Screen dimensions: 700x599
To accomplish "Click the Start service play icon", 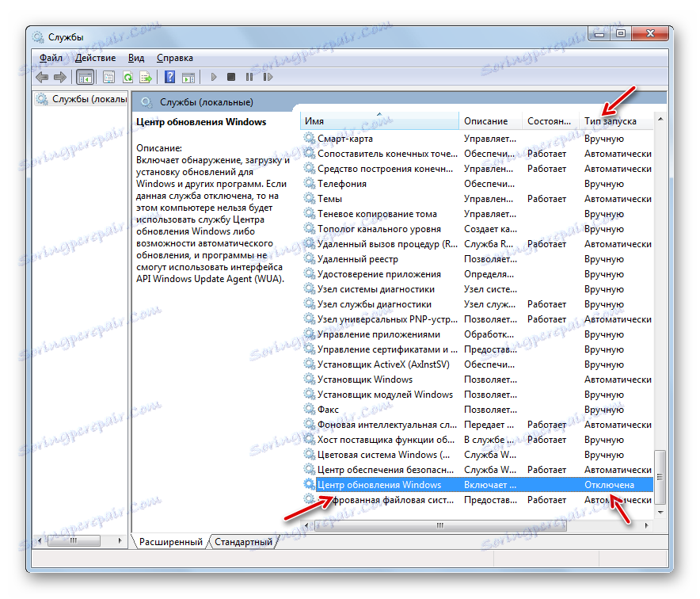I will coord(213,77).
